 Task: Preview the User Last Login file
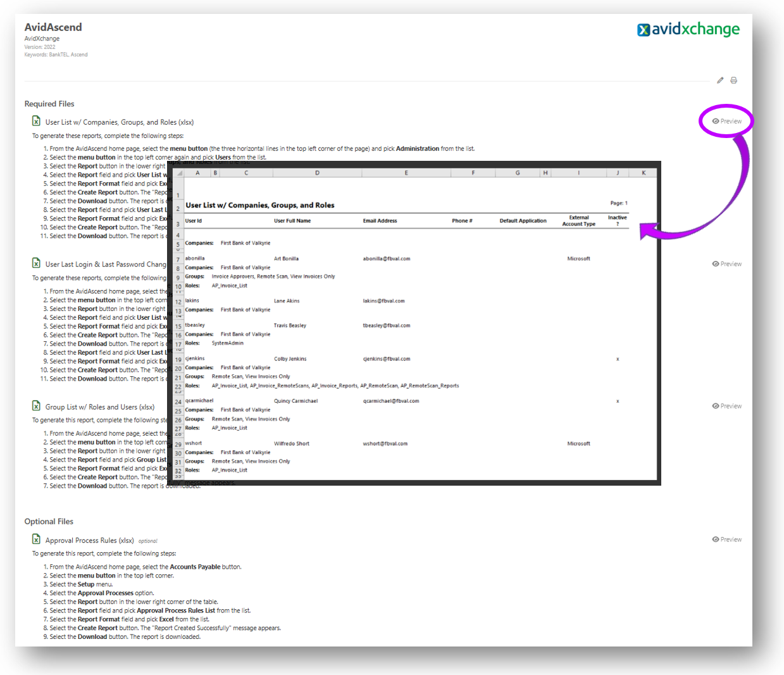tap(726, 264)
